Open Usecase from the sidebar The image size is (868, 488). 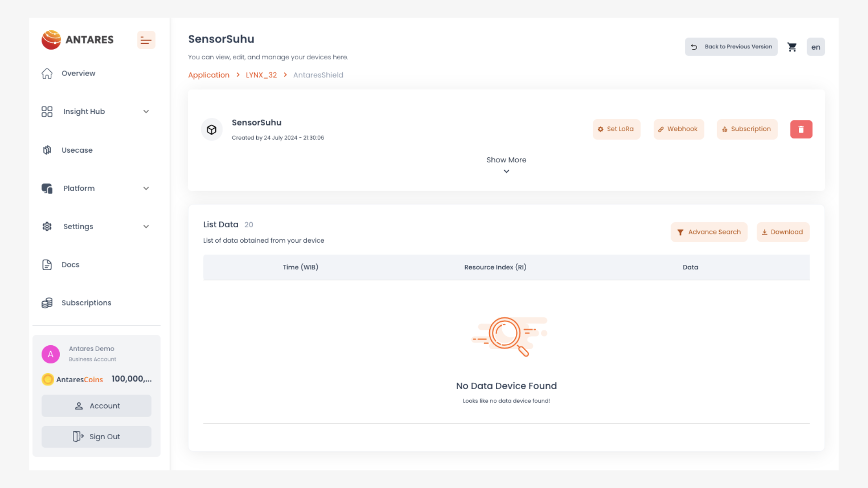(x=77, y=150)
